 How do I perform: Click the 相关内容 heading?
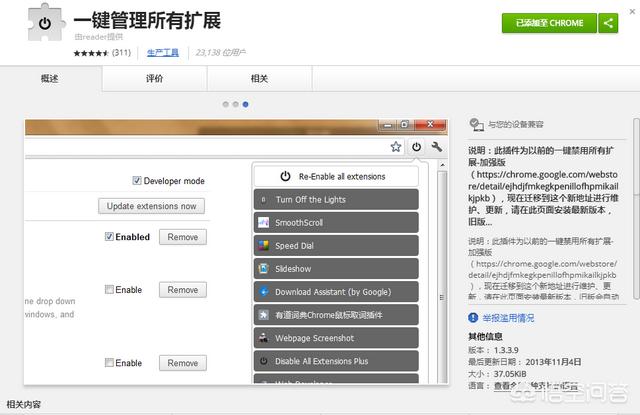24,404
